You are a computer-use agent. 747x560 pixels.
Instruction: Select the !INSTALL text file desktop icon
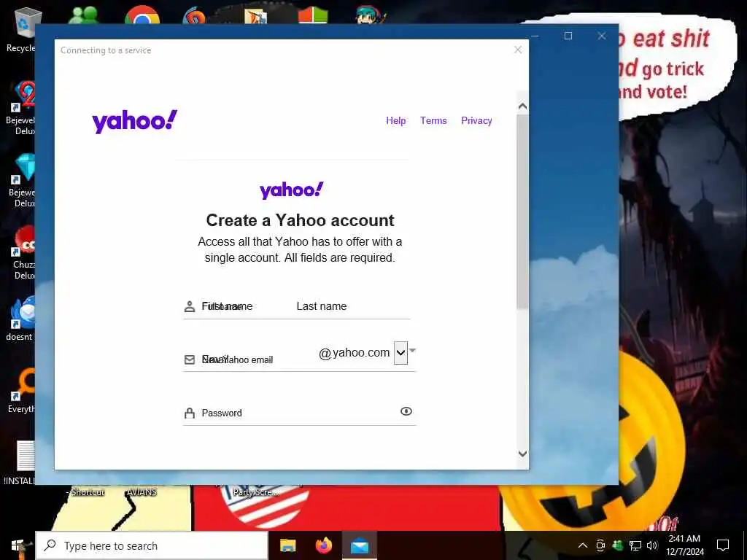(21, 463)
